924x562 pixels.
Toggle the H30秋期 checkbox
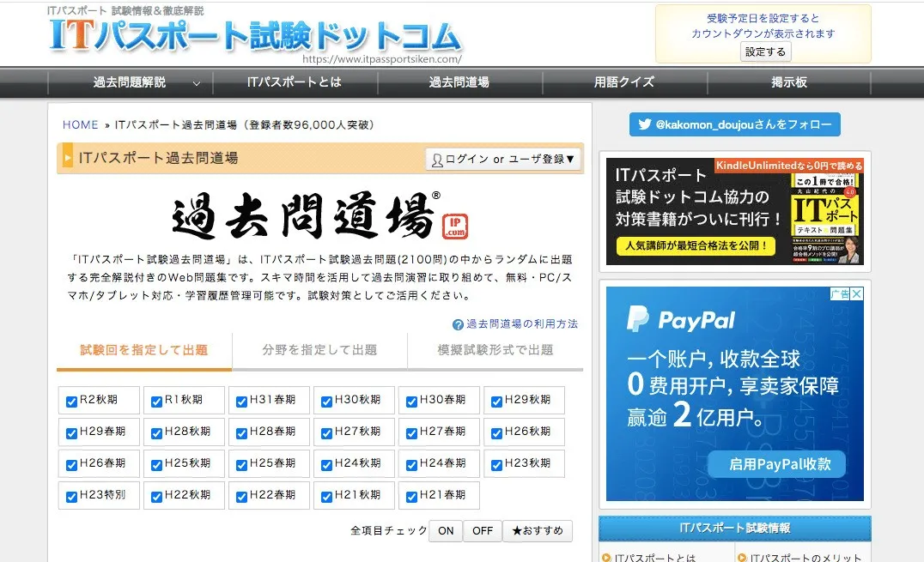click(326, 402)
